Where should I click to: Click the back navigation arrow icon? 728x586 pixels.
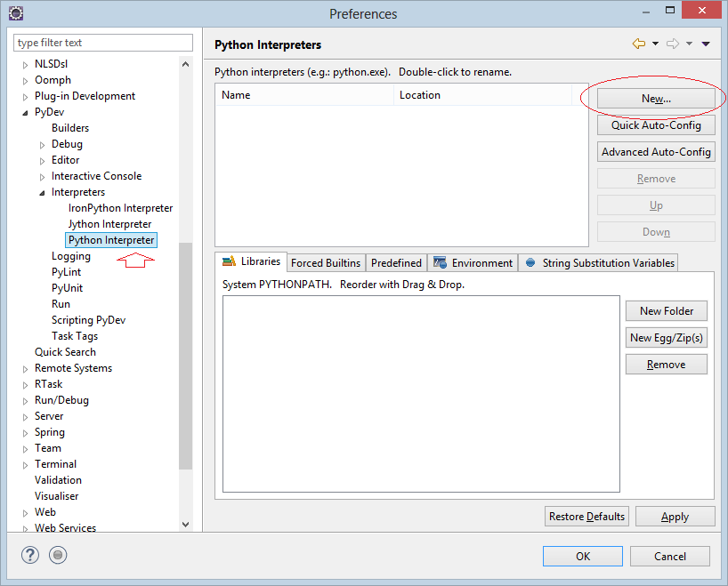[x=639, y=44]
